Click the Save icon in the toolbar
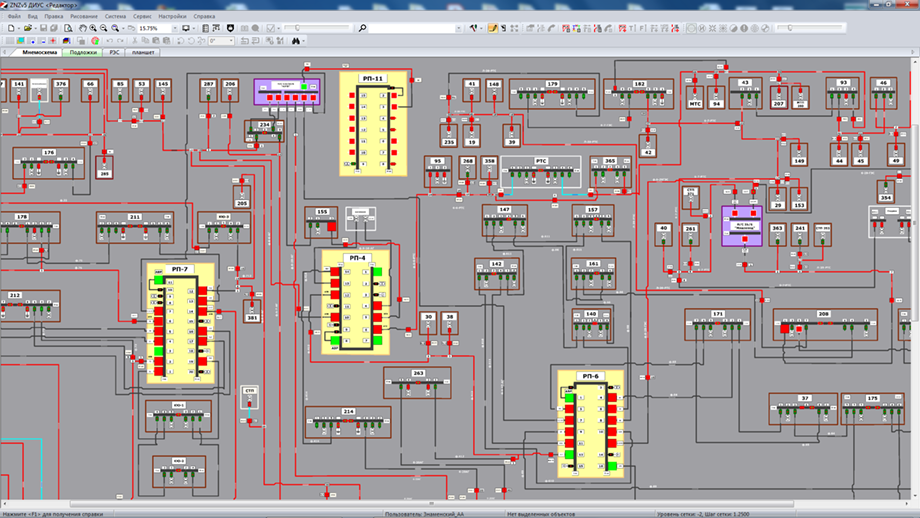Image resolution: width=920 pixels, height=518 pixels. [x=43, y=28]
